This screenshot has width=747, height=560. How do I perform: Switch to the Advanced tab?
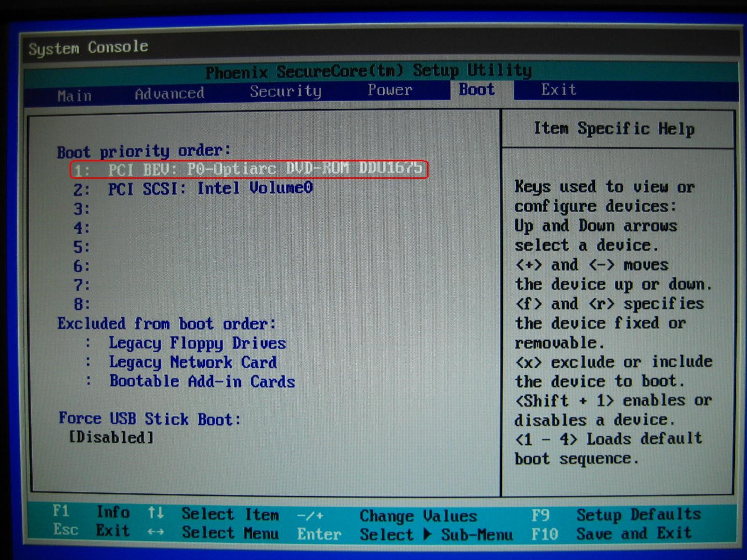point(169,94)
